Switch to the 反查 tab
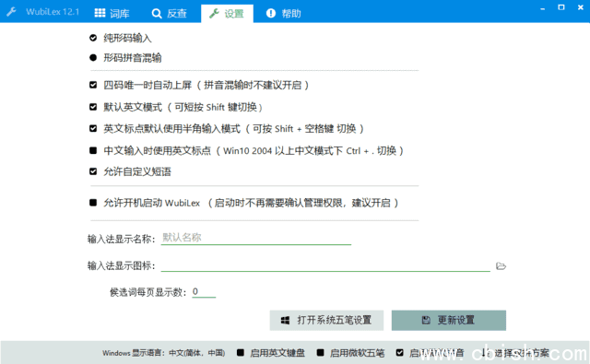Viewport: 590px width, 364px height. tap(169, 14)
